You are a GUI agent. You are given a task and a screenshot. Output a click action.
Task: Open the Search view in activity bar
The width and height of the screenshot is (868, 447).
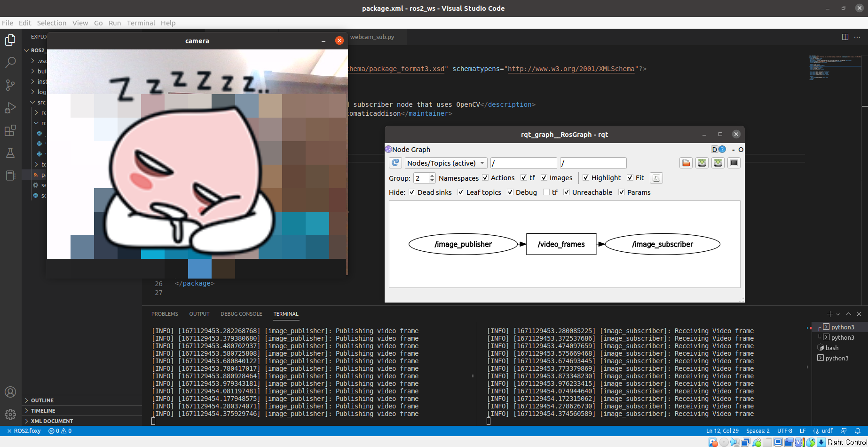pos(10,62)
